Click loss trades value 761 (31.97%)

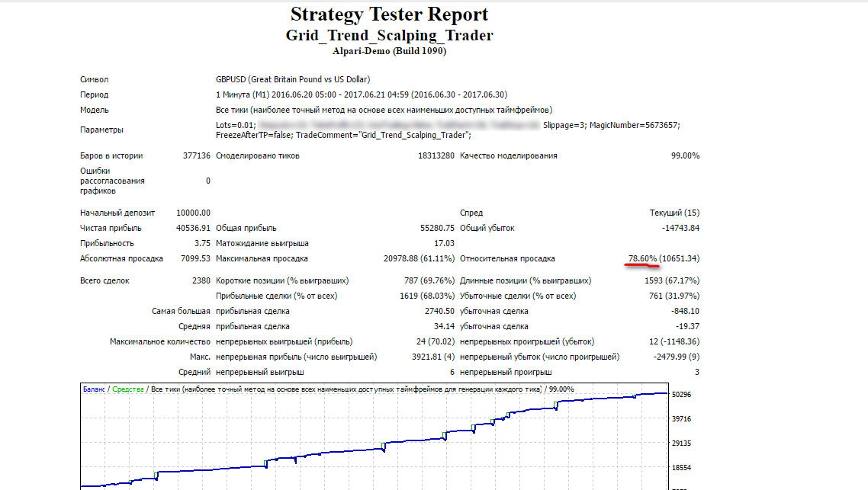[674, 296]
